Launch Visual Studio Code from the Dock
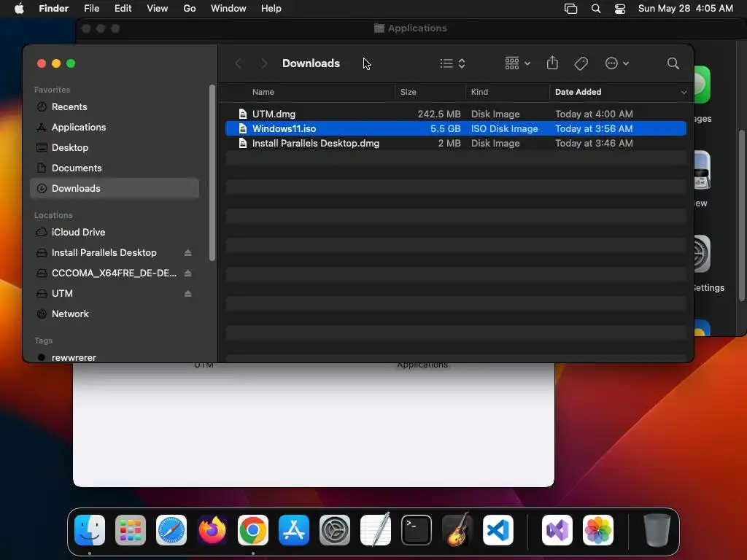The image size is (747, 560). point(498,530)
